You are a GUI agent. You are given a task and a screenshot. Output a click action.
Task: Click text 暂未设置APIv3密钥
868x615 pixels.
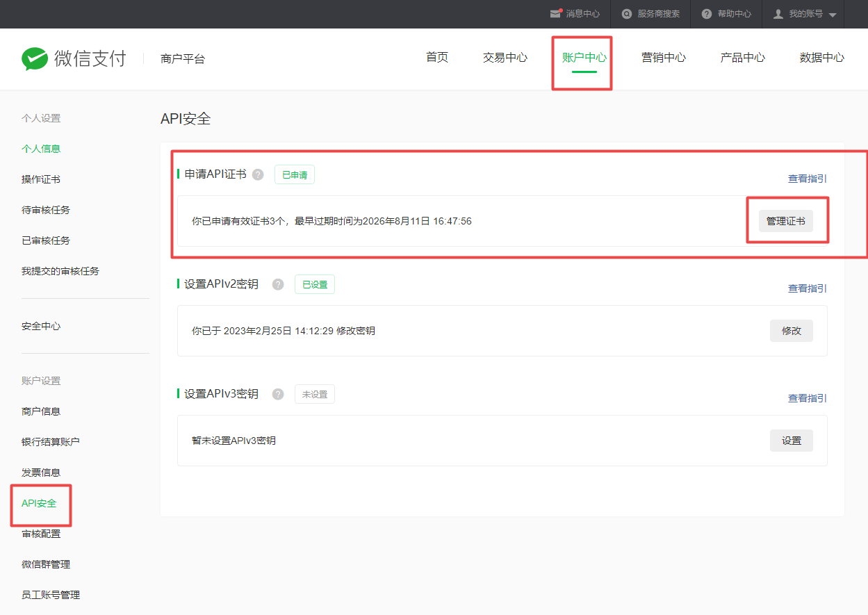[234, 441]
